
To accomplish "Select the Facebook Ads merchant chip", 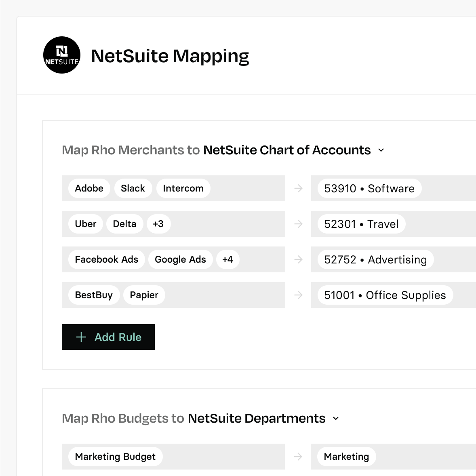I will (107, 259).
